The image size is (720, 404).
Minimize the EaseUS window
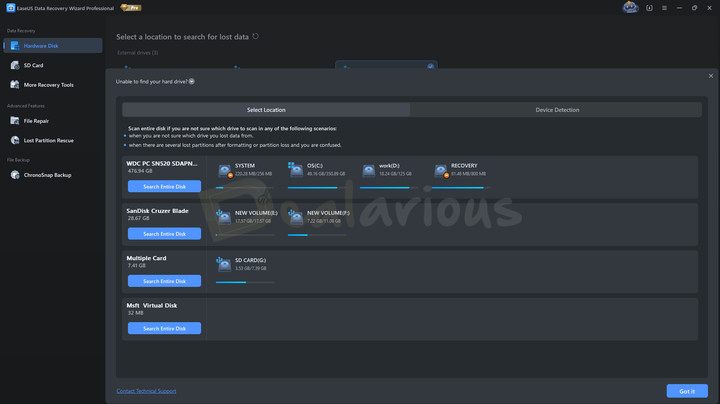coord(680,8)
